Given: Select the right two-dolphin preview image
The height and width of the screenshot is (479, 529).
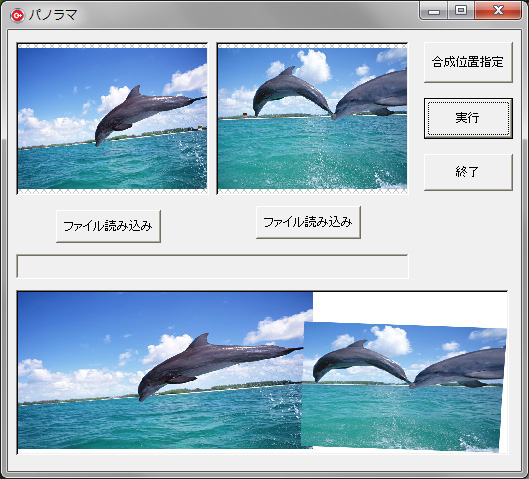Looking at the screenshot, I should pyautogui.click(x=312, y=118).
